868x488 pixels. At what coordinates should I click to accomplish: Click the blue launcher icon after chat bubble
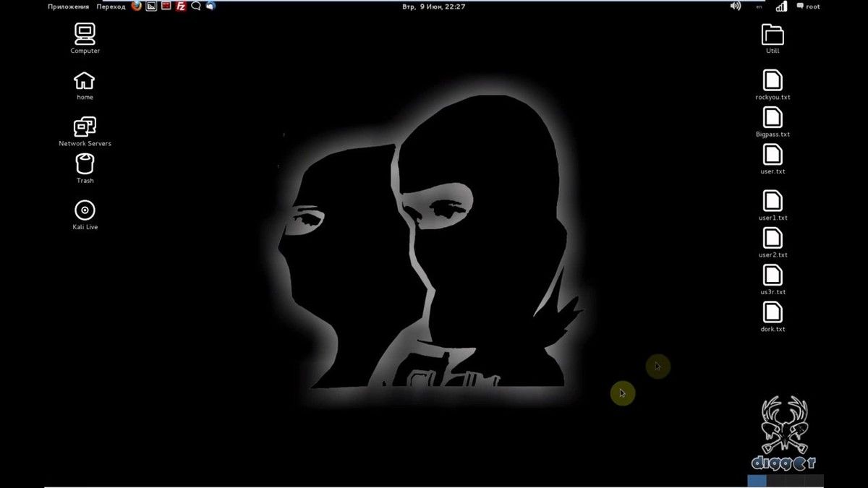tap(210, 7)
